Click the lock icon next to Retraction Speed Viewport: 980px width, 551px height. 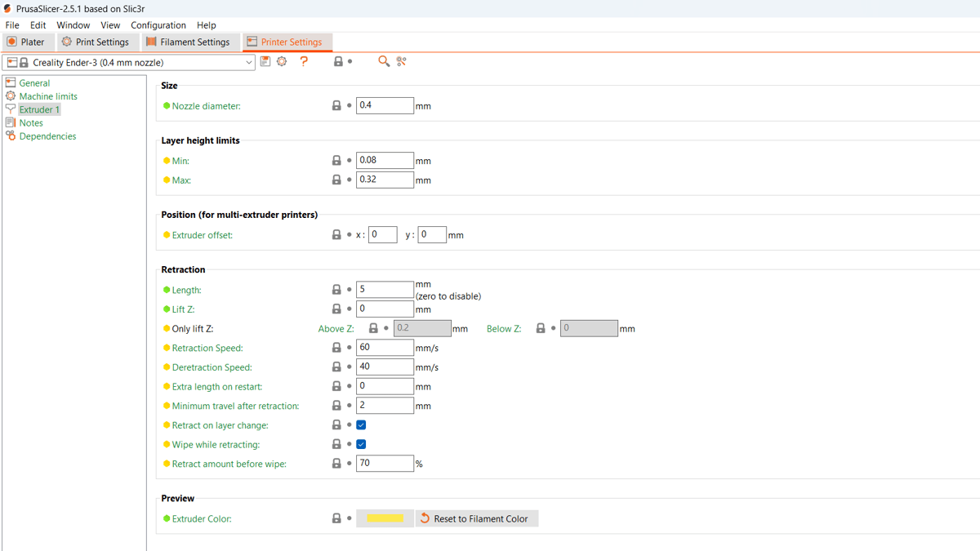(336, 348)
